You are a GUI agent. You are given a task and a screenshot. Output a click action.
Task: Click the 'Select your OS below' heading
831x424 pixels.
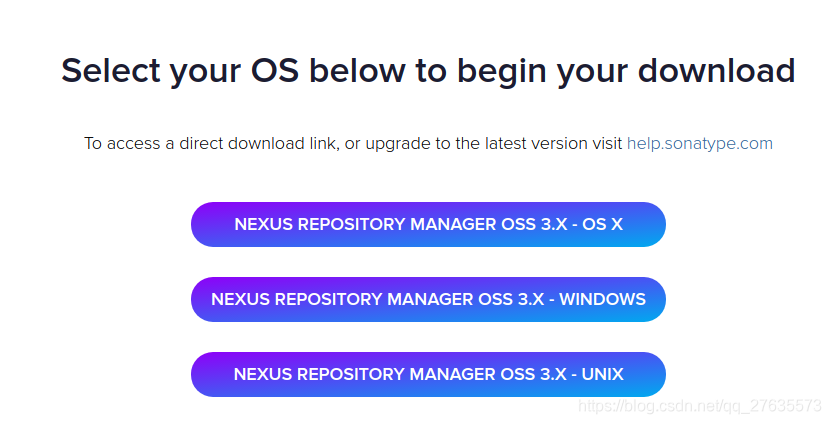pos(428,71)
